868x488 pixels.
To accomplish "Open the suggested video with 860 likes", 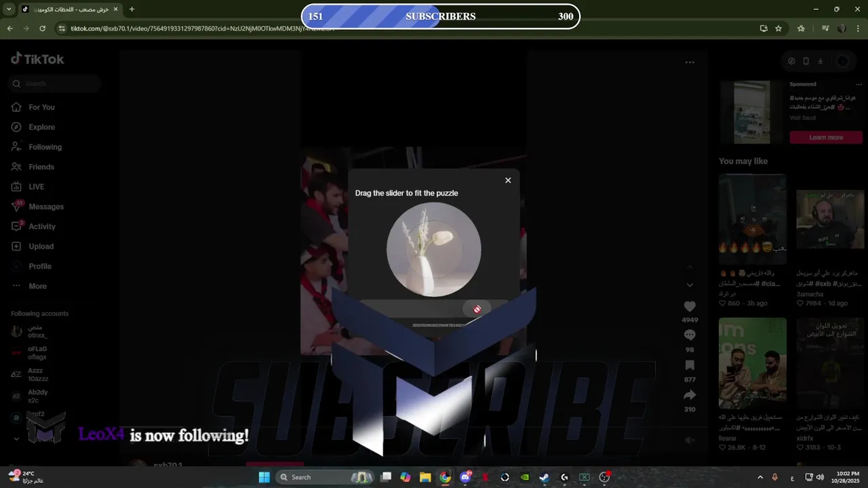I will 753,219.
